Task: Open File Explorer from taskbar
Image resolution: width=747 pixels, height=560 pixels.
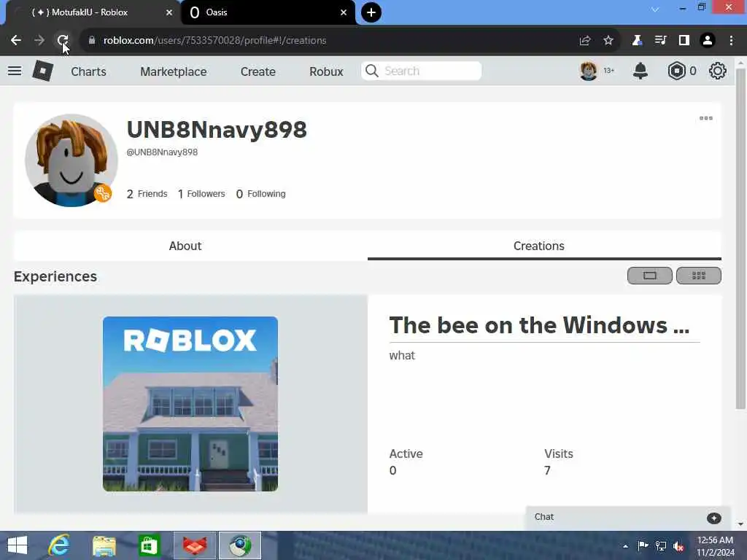Action: [x=104, y=545]
